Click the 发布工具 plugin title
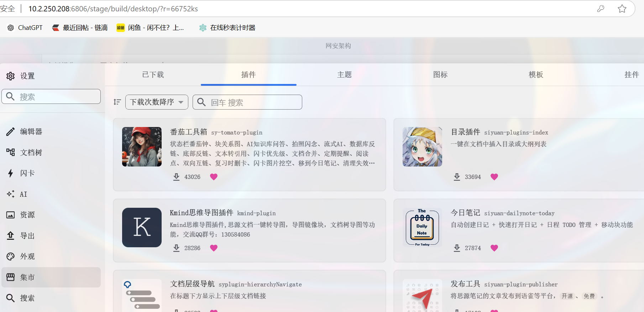Image resolution: width=644 pixels, height=312 pixels. 465,284
